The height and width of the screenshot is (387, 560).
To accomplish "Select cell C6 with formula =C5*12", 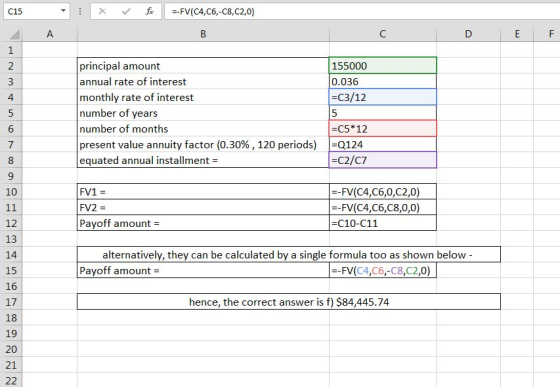I will (x=382, y=129).
